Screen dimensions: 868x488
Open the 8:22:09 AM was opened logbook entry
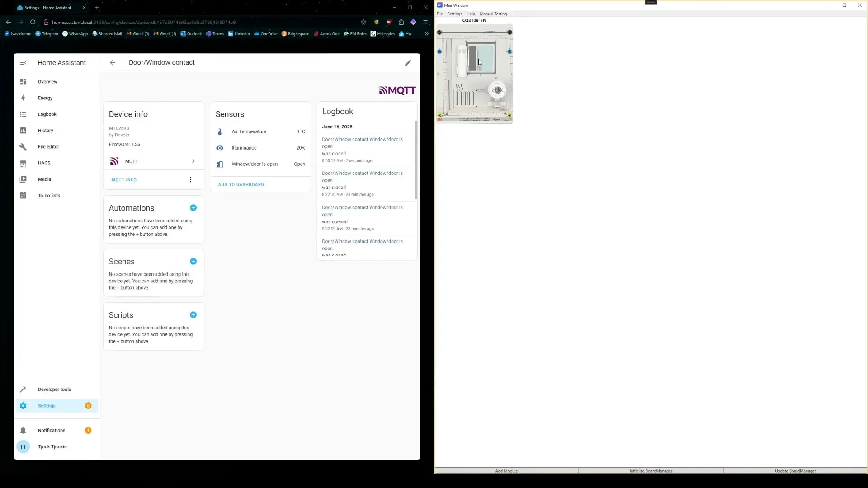click(x=366, y=218)
